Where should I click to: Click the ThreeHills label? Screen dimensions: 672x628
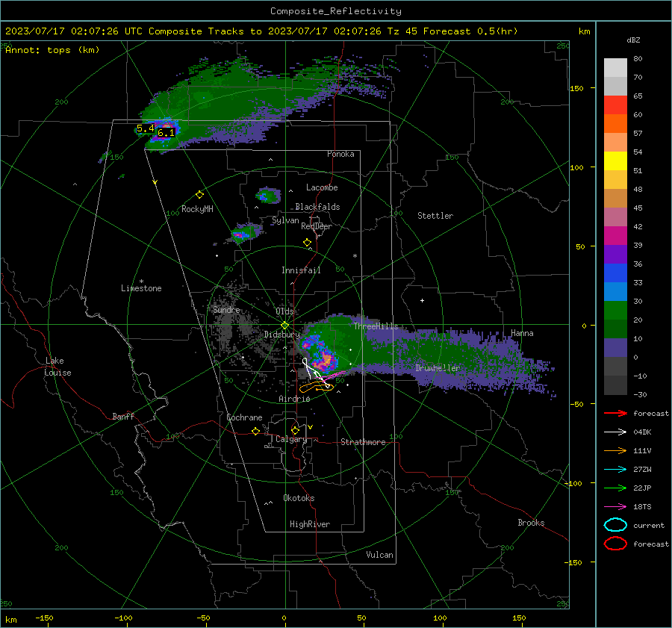tap(376, 326)
